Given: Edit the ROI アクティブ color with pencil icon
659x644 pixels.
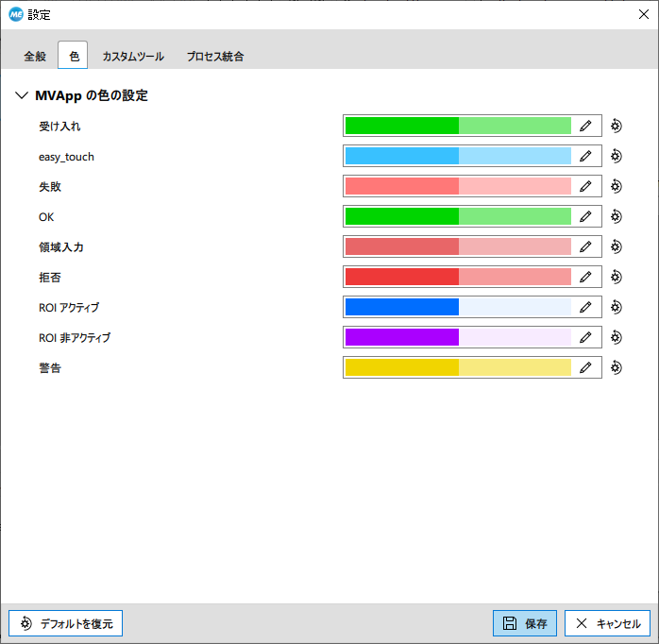Looking at the screenshot, I should (x=585, y=307).
